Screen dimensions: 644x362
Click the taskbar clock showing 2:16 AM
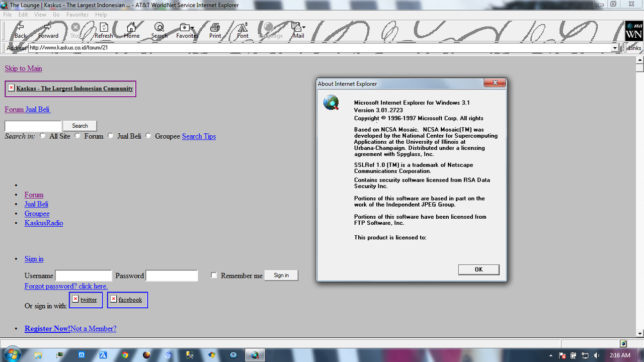click(x=619, y=355)
